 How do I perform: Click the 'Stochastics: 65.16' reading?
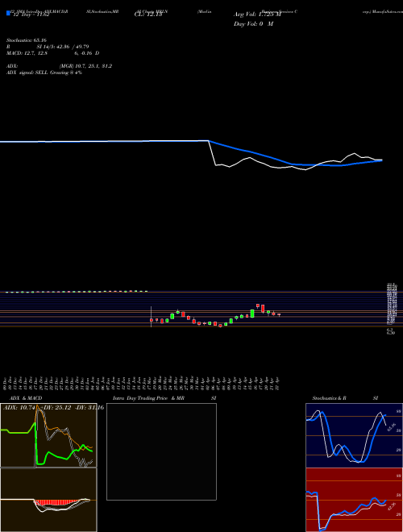[x=27, y=40]
